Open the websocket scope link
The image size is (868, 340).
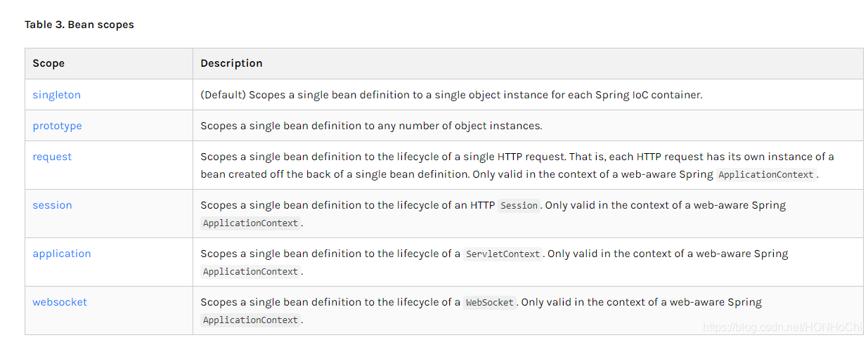click(60, 302)
